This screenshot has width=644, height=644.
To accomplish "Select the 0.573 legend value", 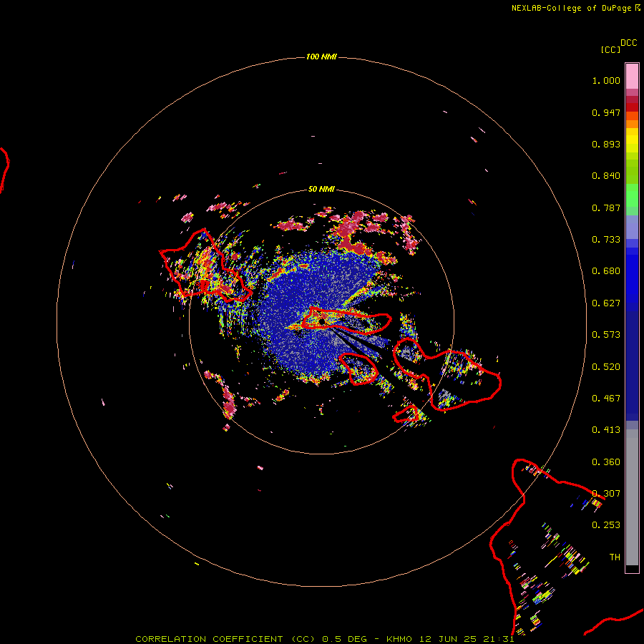I will click(x=606, y=335).
